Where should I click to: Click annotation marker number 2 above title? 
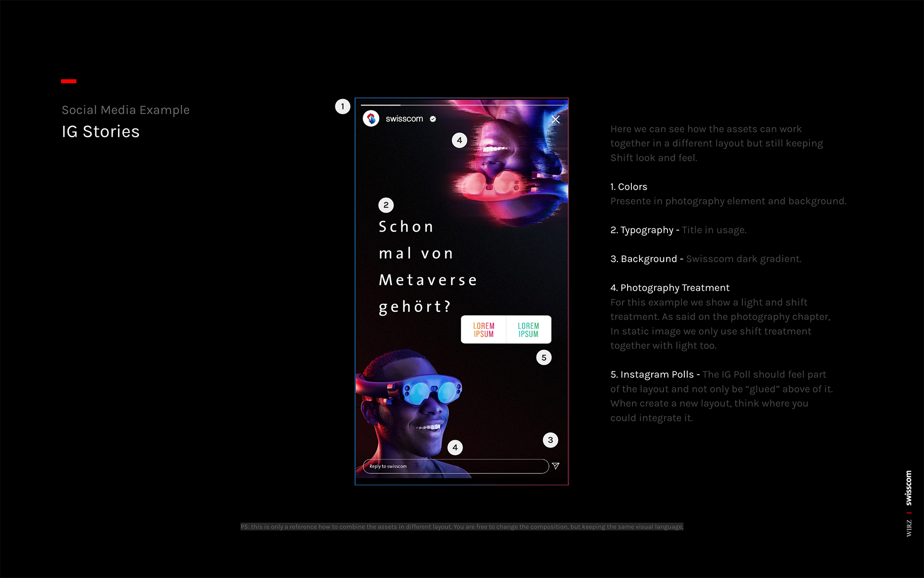coord(386,205)
